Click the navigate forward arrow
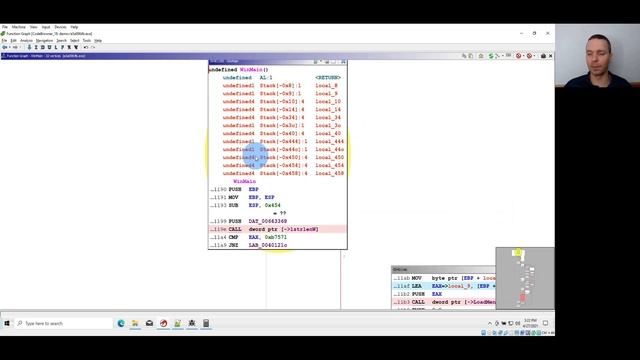 (x=15, y=47)
